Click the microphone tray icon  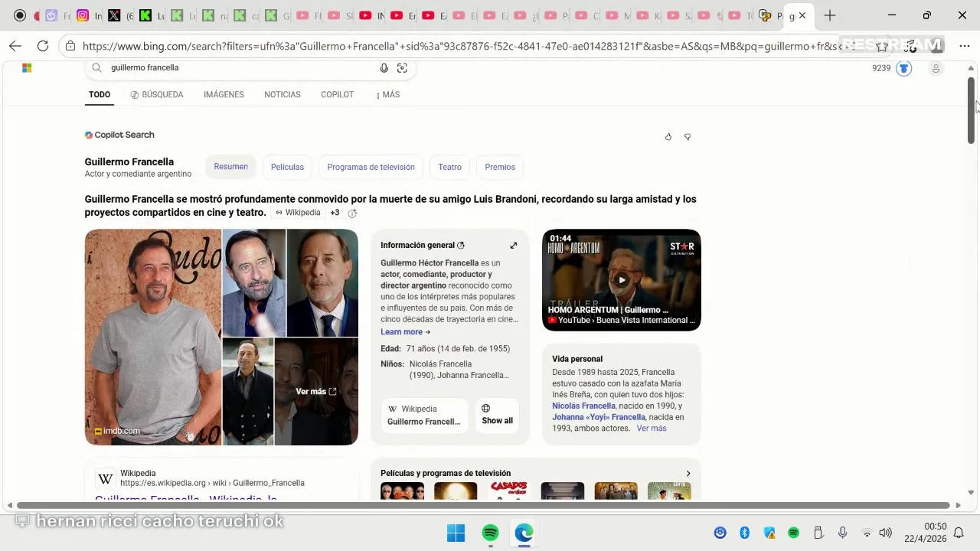tap(842, 533)
